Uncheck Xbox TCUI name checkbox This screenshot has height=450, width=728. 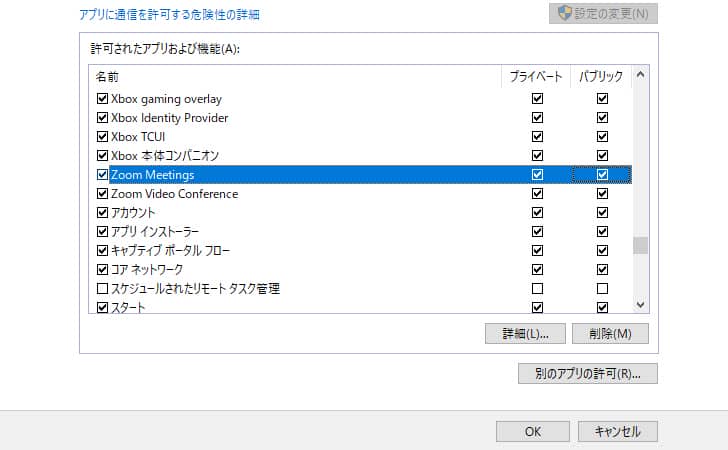(102, 137)
